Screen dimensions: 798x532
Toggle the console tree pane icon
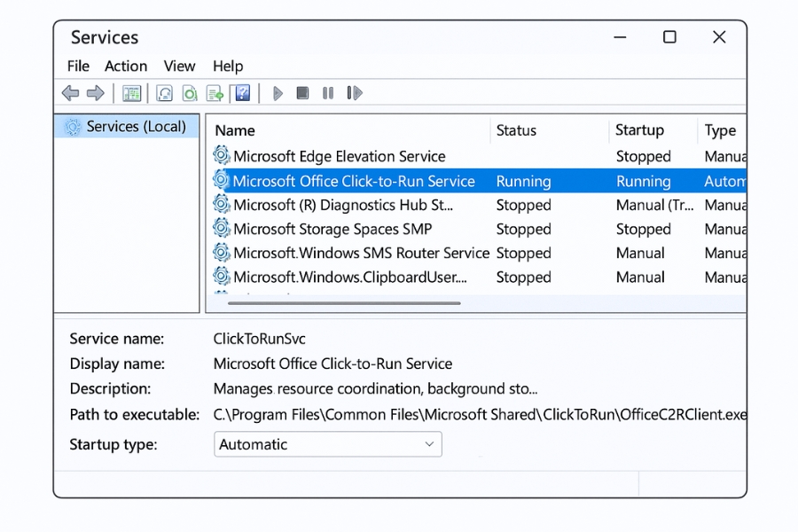(132, 93)
